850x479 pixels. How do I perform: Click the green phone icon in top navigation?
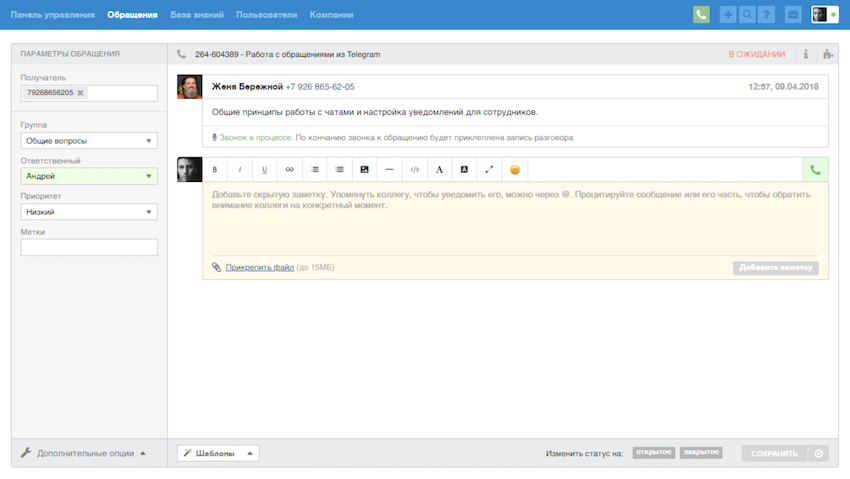pos(701,15)
